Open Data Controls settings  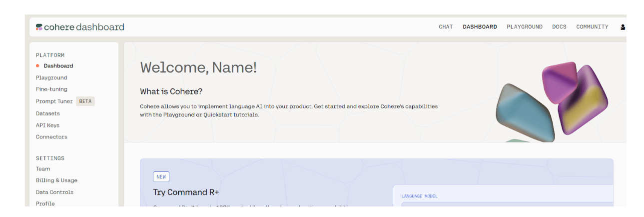(54, 192)
